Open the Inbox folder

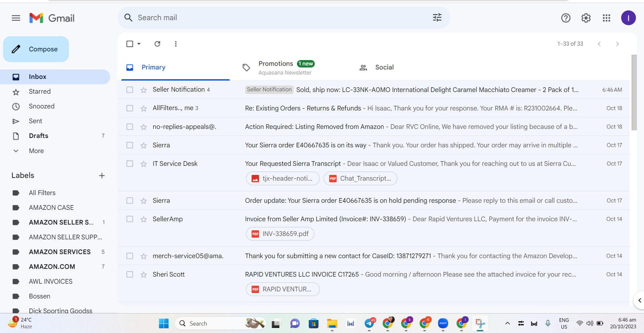(55, 77)
